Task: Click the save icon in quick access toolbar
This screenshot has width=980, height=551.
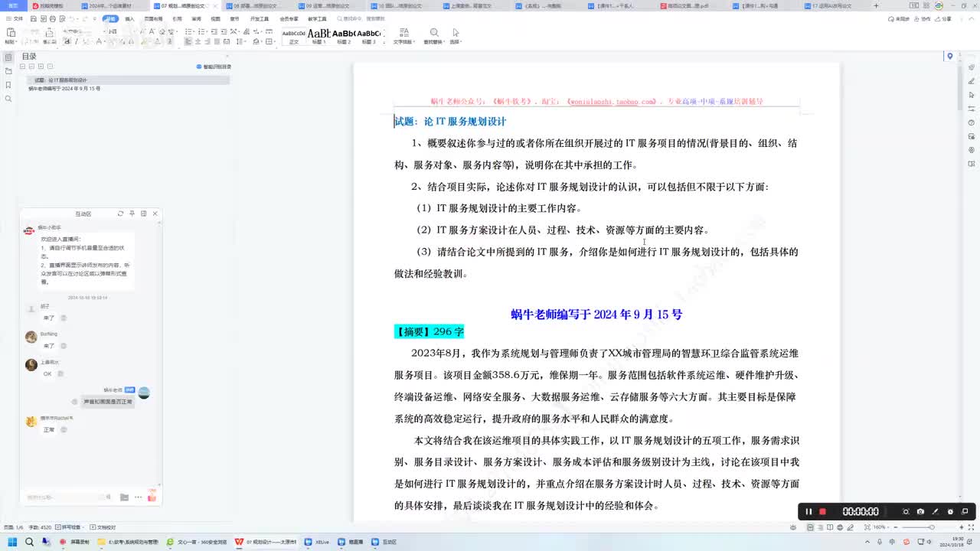Action: [x=33, y=18]
